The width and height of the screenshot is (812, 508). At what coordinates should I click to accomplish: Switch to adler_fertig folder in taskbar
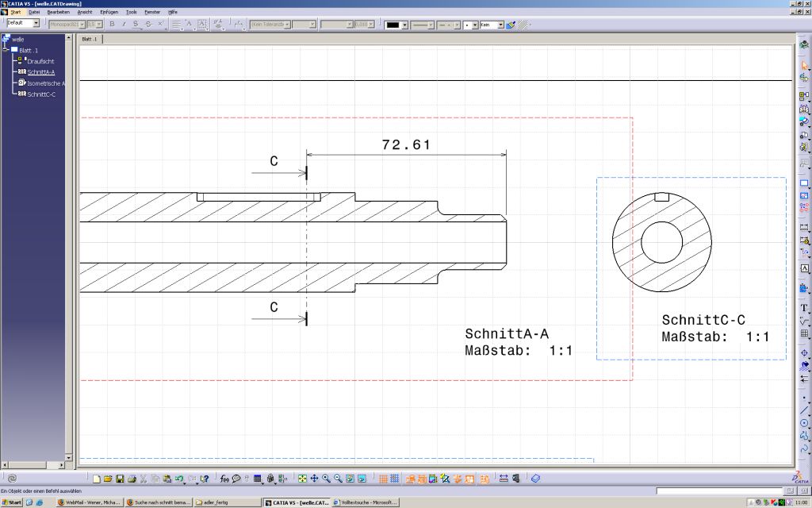tap(227, 502)
